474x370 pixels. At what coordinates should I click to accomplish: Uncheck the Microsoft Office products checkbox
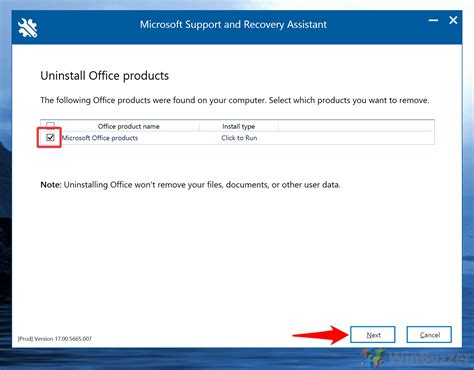pos(50,137)
